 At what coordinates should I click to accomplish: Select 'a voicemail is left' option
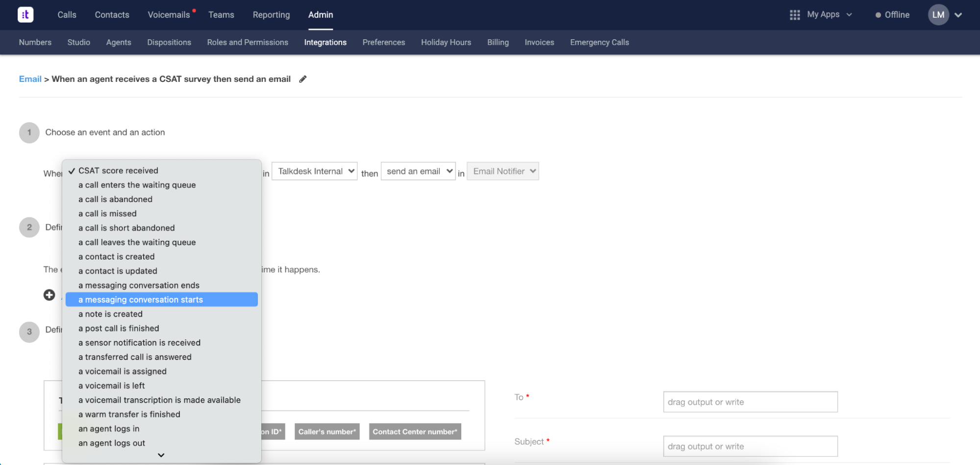[162, 386]
